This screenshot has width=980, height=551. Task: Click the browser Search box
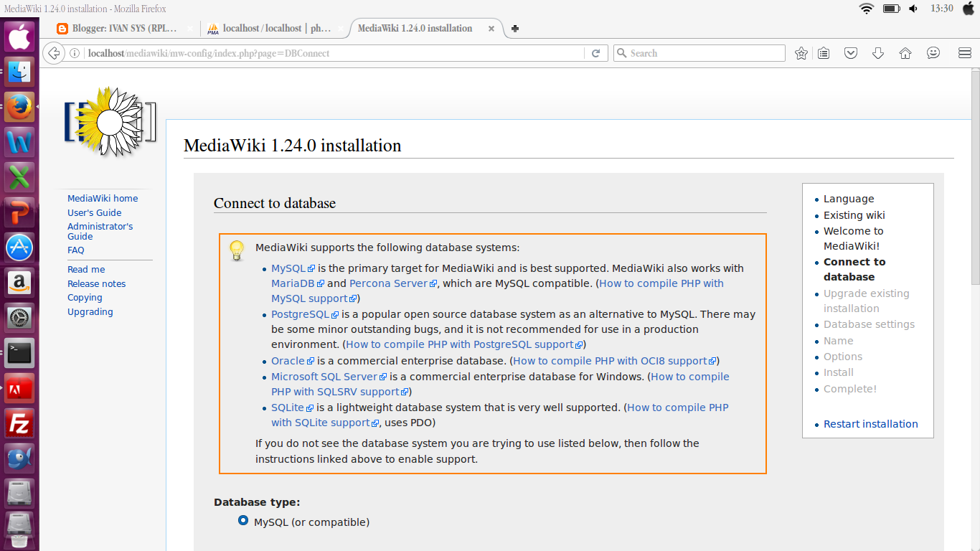click(699, 53)
